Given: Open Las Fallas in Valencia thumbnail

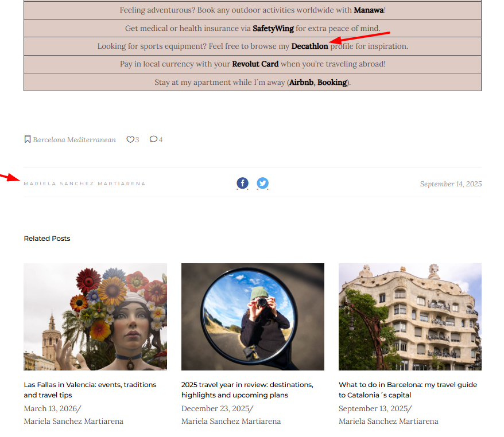Looking at the screenshot, I should (x=95, y=317).
